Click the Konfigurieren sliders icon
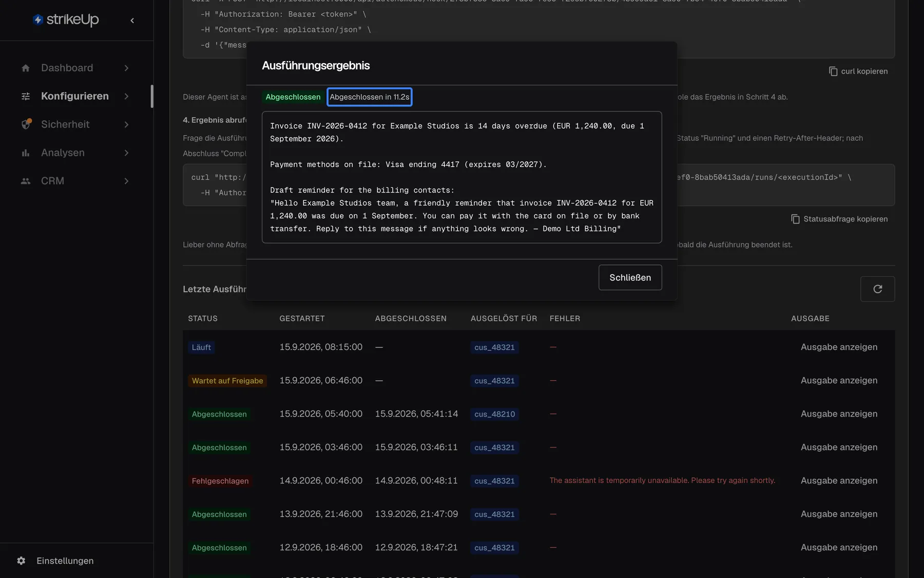 pos(26,96)
